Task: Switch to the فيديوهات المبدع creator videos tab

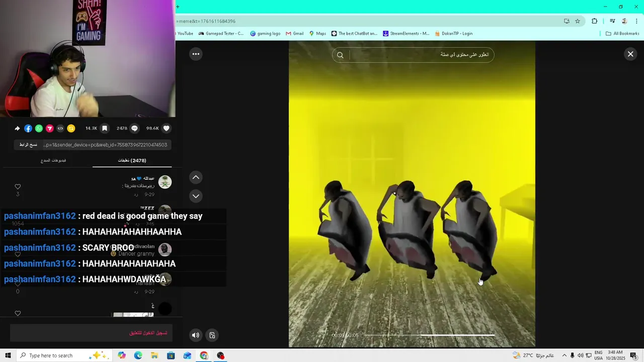Action: (53, 160)
